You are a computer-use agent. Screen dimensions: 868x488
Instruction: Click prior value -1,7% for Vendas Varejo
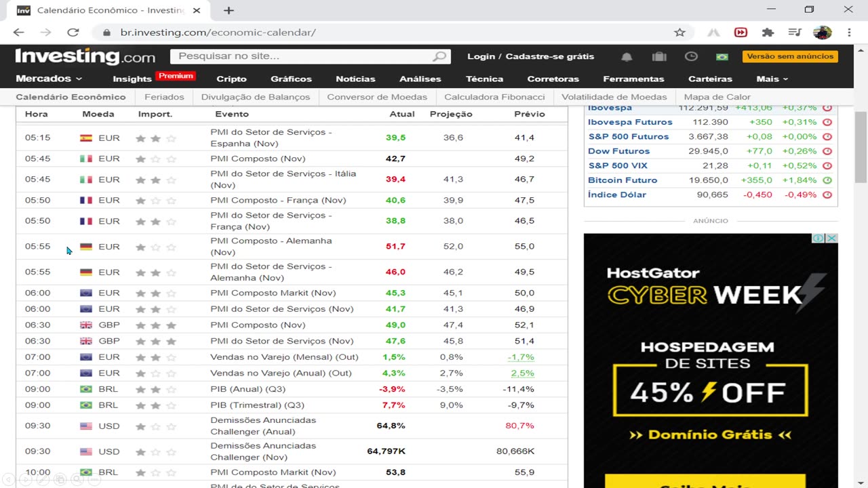[521, 357]
